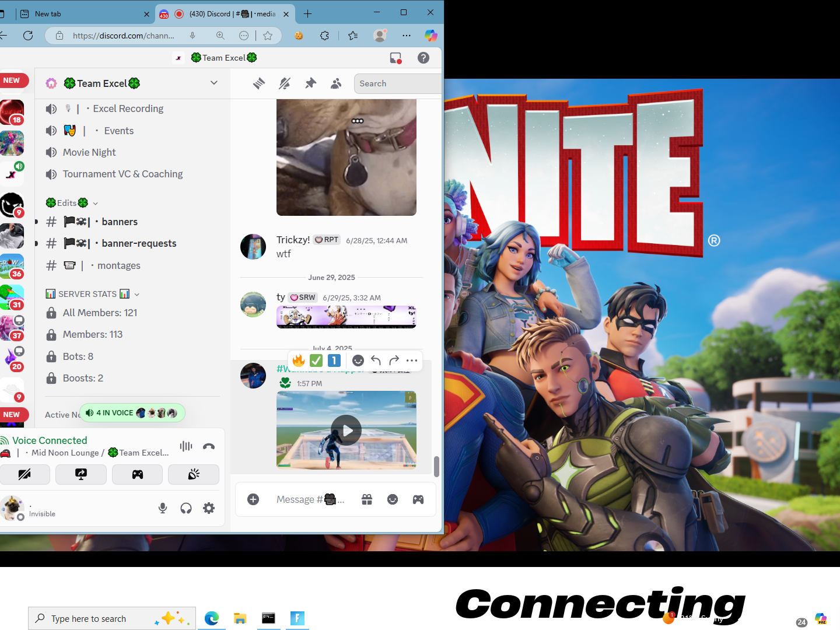The height and width of the screenshot is (630, 840).
Task: Toggle noise suppression in Voice Connected bar
Action: (186, 446)
